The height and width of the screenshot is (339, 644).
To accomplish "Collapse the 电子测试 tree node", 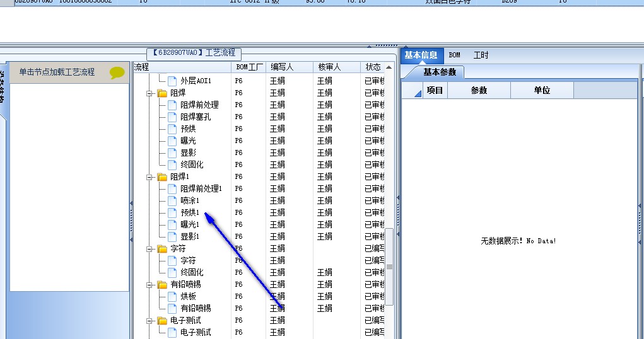I will tap(149, 321).
